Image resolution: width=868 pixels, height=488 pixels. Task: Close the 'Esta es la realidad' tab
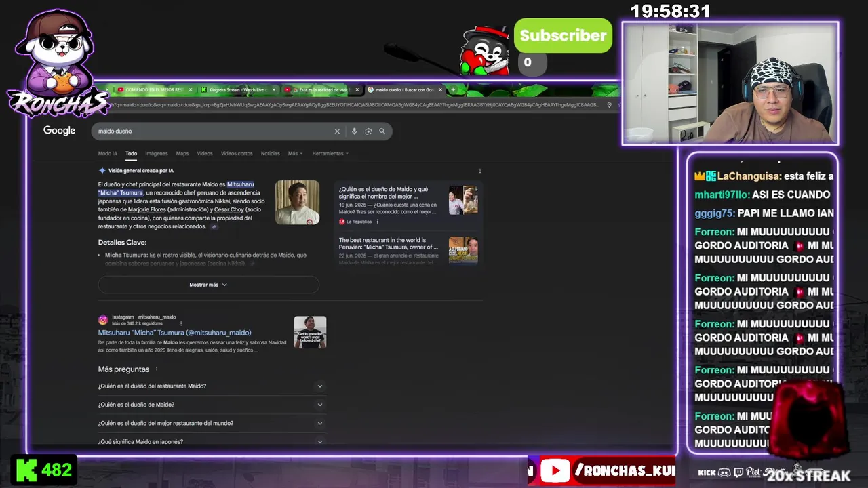[357, 89]
